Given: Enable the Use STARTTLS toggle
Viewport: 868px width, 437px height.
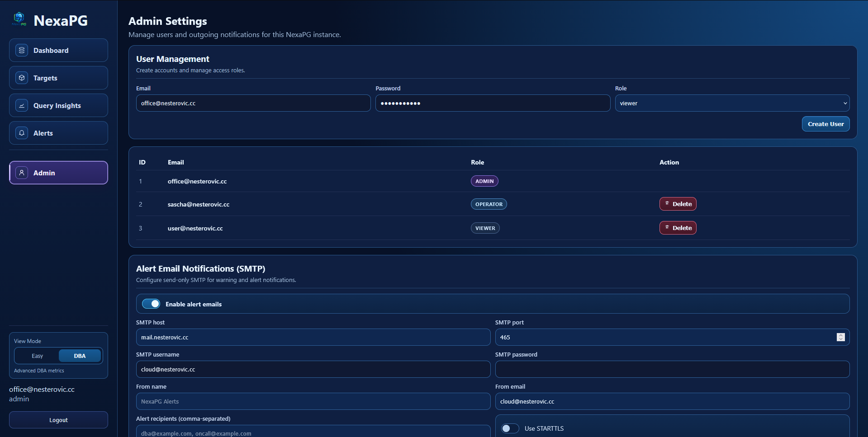Looking at the screenshot, I should tap(510, 428).
